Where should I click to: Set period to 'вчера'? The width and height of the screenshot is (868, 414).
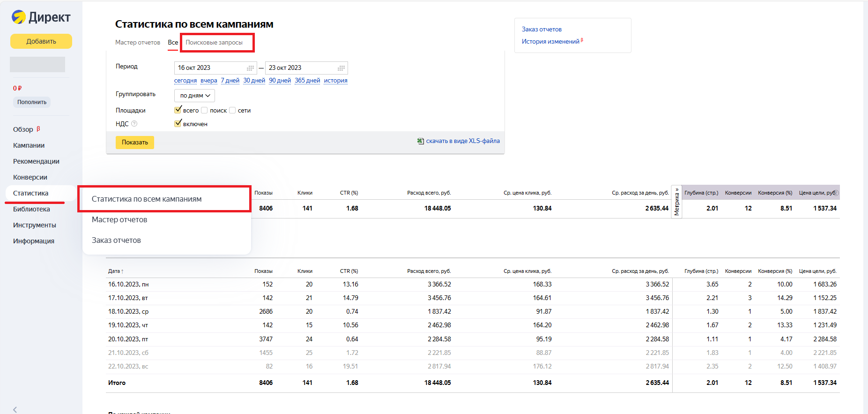tap(209, 80)
